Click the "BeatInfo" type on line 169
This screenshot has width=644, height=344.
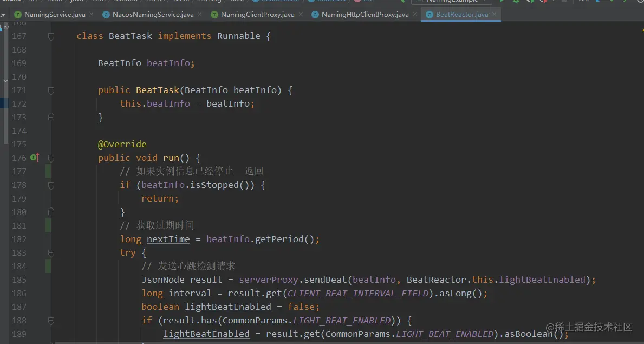coord(120,63)
